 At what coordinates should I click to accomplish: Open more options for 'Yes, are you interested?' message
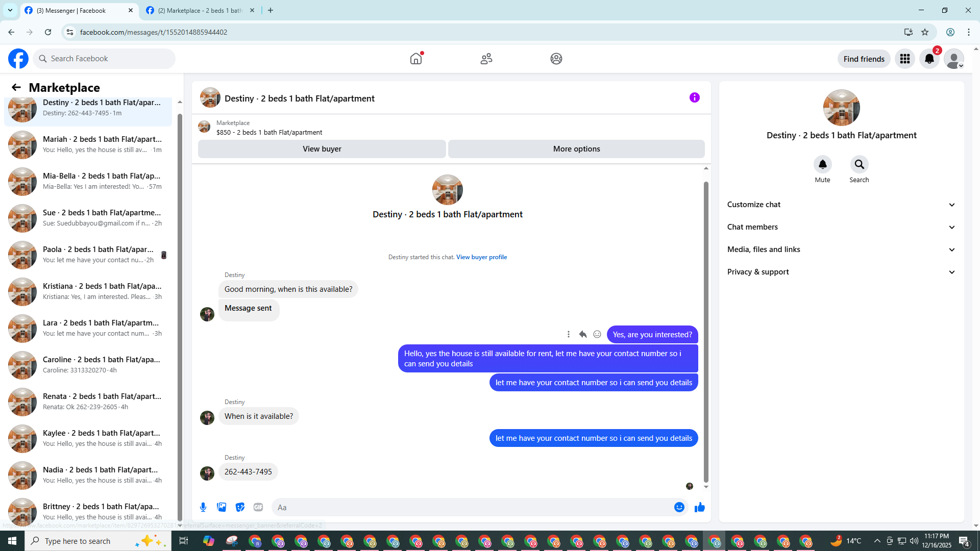(568, 334)
